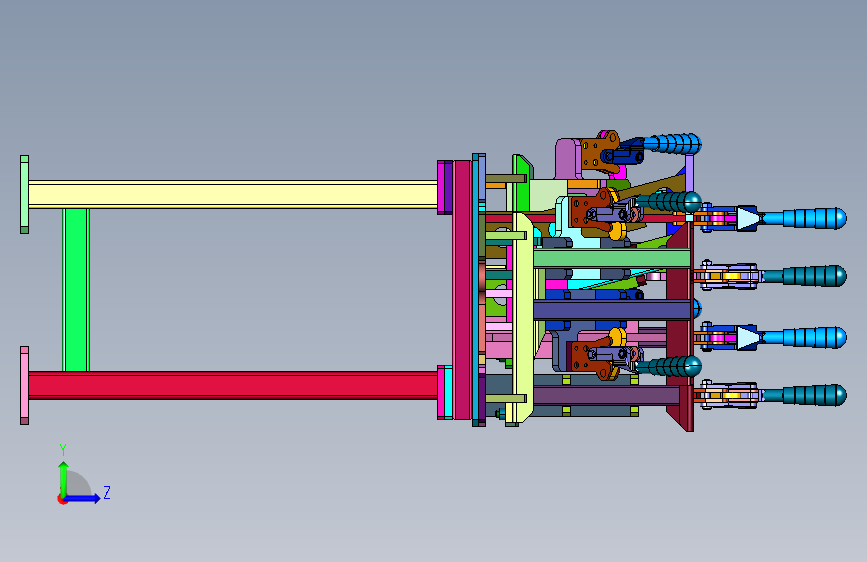Select the horizontal medium green bar in the fixture
Screen dimensions: 867x562
point(612,258)
